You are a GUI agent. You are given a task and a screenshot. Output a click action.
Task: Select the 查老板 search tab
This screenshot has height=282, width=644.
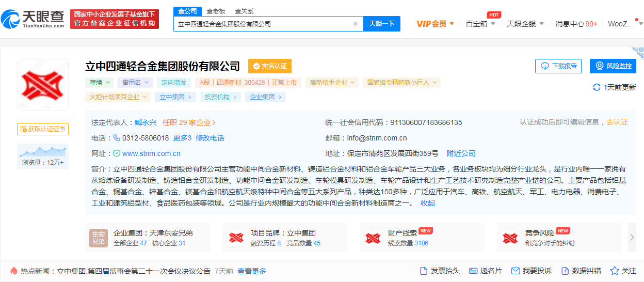pyautogui.click(x=216, y=11)
